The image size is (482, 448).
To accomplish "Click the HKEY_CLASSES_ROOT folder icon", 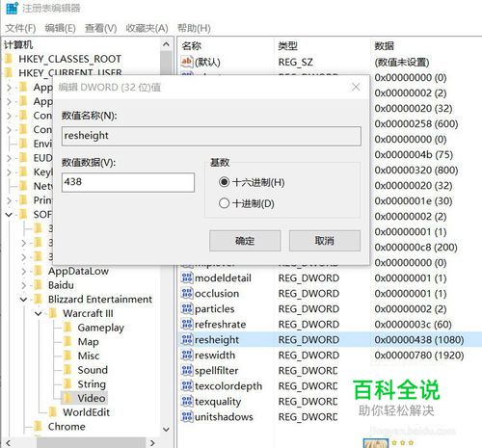I will click(9, 59).
